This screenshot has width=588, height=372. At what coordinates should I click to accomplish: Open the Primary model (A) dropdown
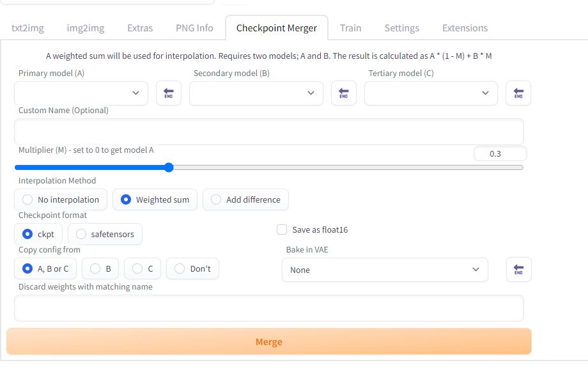point(81,93)
